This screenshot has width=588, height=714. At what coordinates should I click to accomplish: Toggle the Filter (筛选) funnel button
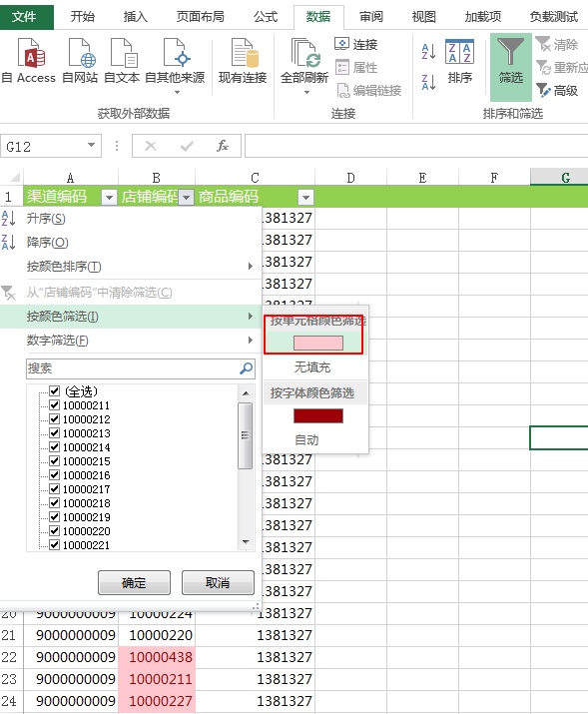pyautogui.click(x=511, y=67)
